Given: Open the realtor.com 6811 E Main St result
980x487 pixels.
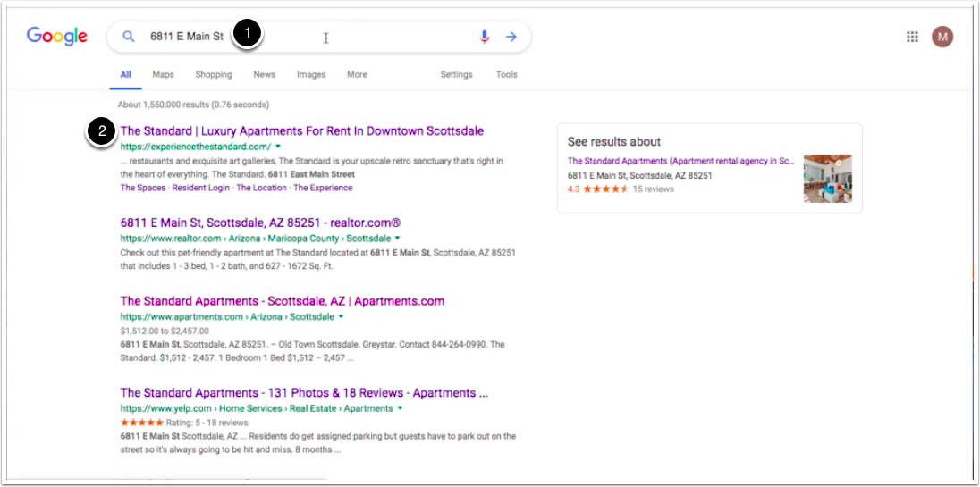Looking at the screenshot, I should (260, 223).
